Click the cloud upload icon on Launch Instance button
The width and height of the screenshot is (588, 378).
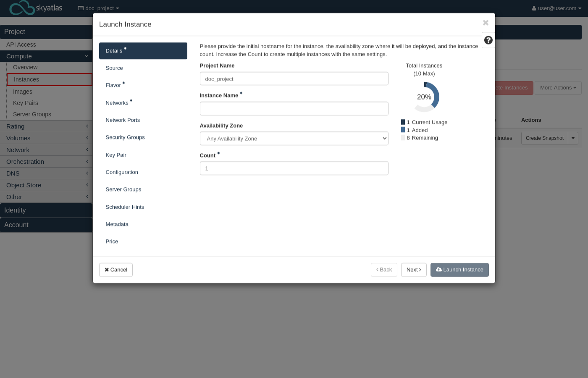tap(439, 270)
